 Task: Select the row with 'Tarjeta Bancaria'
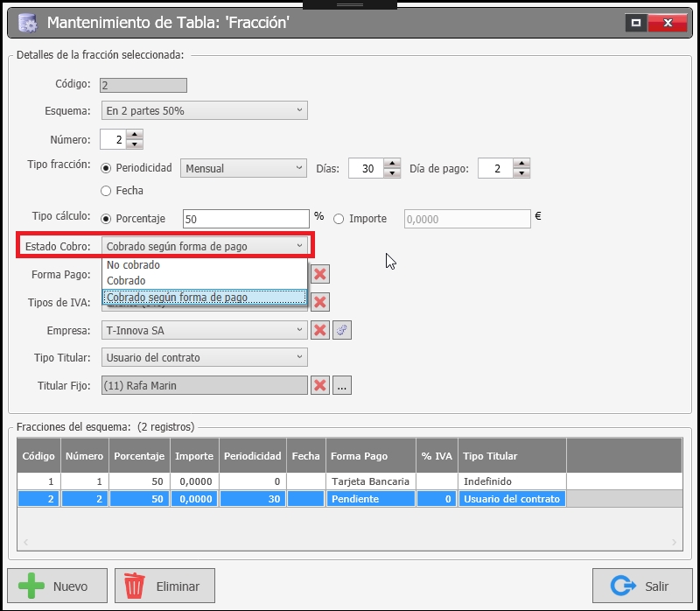pyautogui.click(x=349, y=481)
